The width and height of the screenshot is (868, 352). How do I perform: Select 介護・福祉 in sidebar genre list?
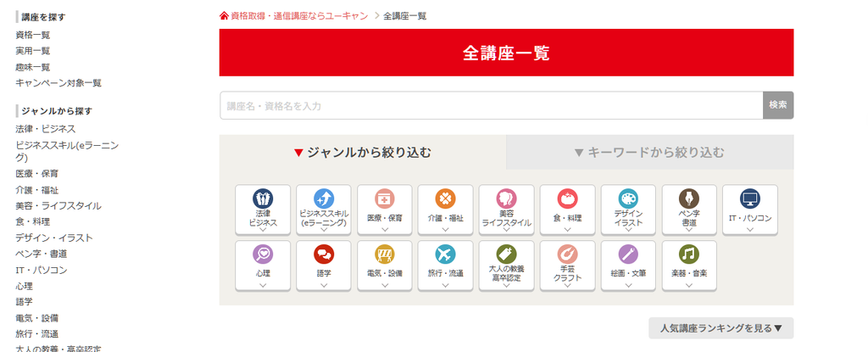[x=37, y=190]
